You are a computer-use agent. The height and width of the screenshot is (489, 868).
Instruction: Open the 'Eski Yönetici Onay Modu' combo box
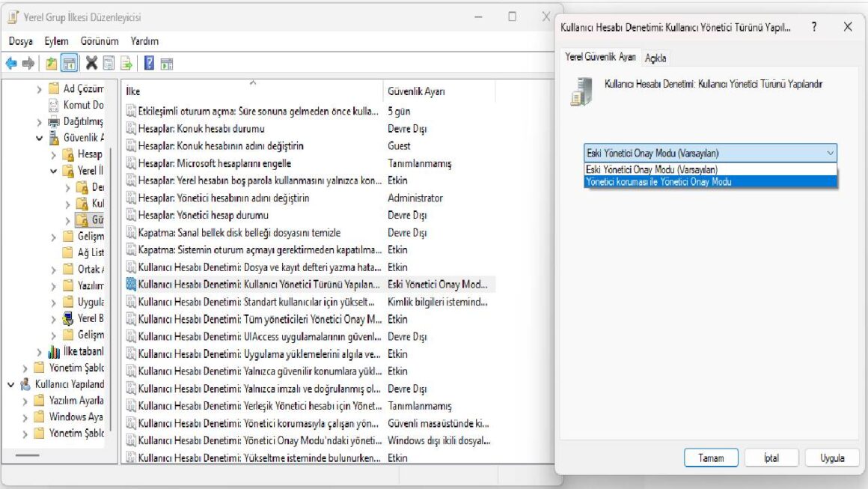point(710,153)
